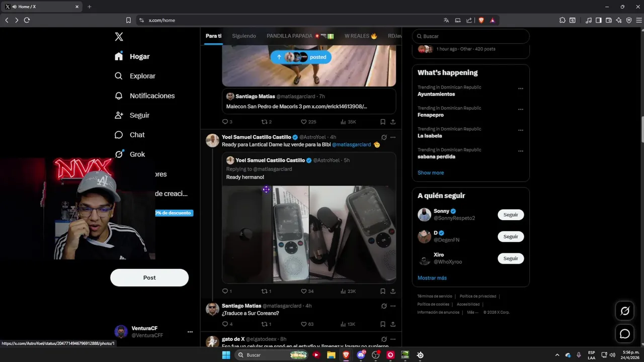Click the Brave Shields lion icon
The width and height of the screenshot is (644, 362).
[x=481, y=20]
